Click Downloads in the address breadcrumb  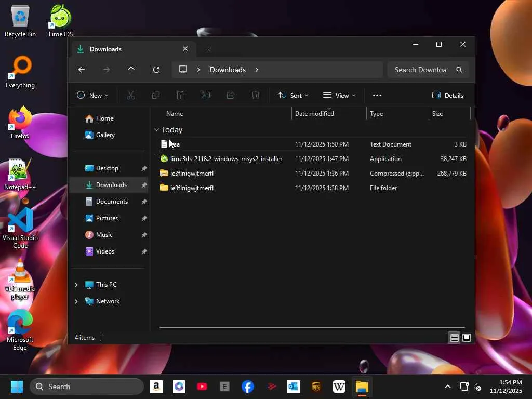pos(228,70)
